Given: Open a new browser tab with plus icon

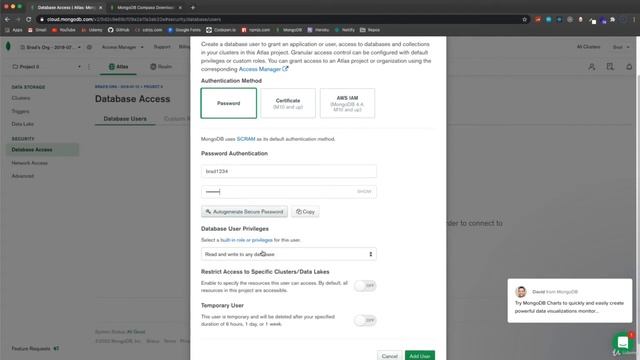Looking at the screenshot, I should 193,7.
